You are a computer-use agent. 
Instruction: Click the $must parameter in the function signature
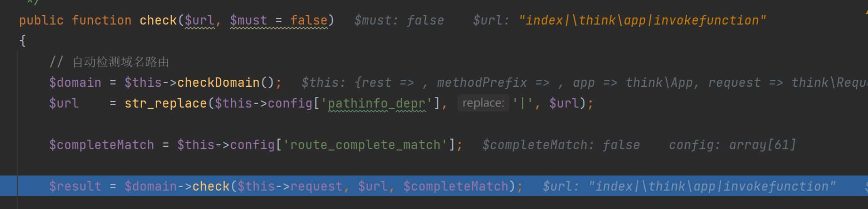(x=248, y=20)
